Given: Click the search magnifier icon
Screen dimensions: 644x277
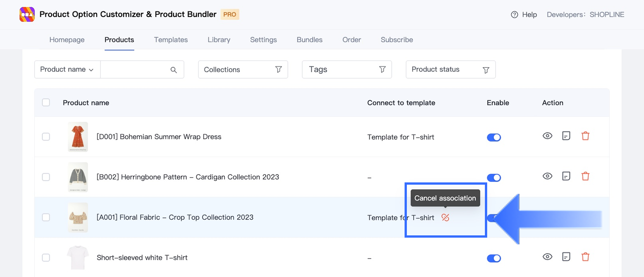Looking at the screenshot, I should point(174,70).
